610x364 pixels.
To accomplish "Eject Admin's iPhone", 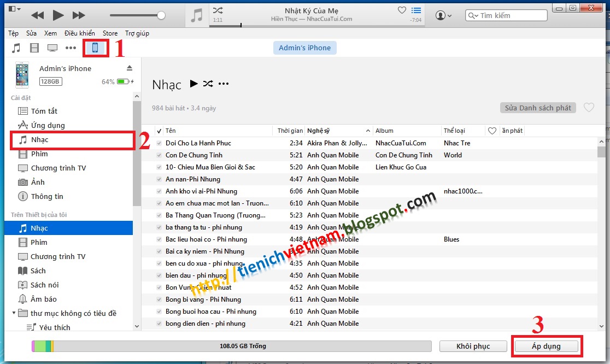I will coord(130,68).
